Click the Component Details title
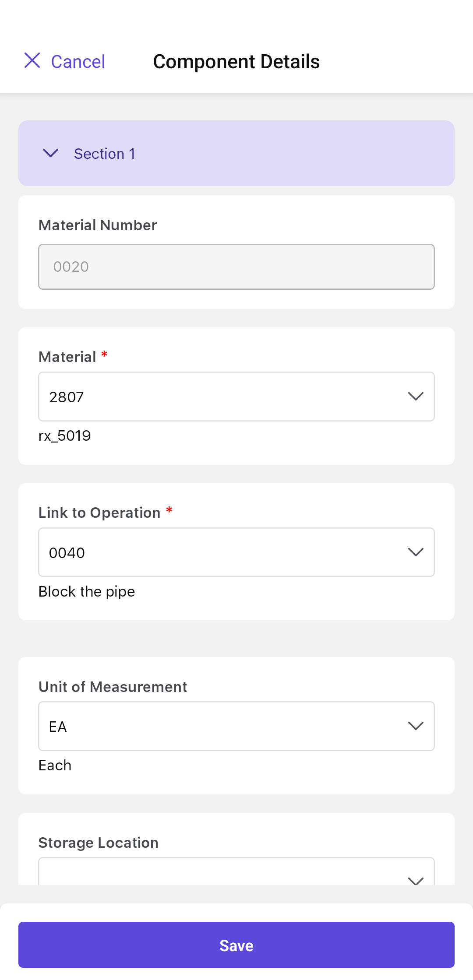Screen dimensions: 473x980 (x=236, y=62)
